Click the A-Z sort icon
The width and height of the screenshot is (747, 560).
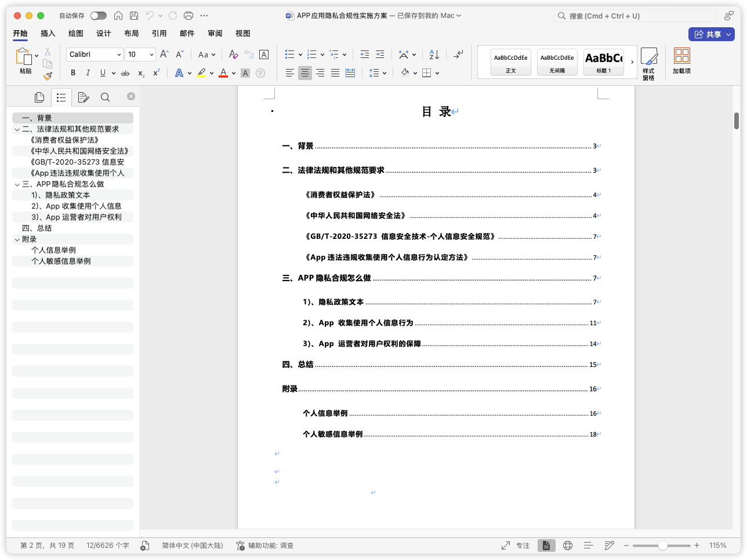point(434,54)
